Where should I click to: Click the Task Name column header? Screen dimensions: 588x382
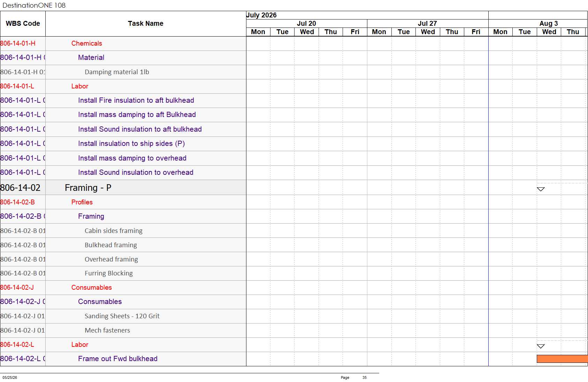[x=146, y=24]
